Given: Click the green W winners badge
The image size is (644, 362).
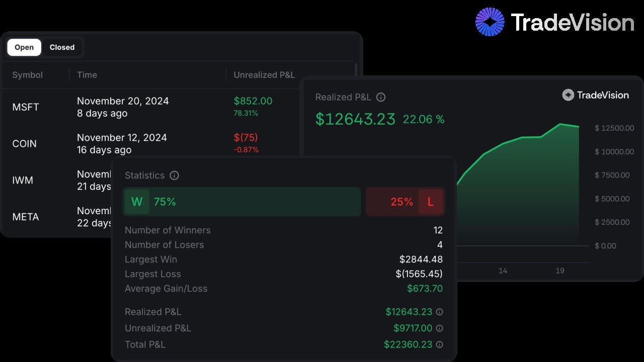Looking at the screenshot, I should [137, 202].
